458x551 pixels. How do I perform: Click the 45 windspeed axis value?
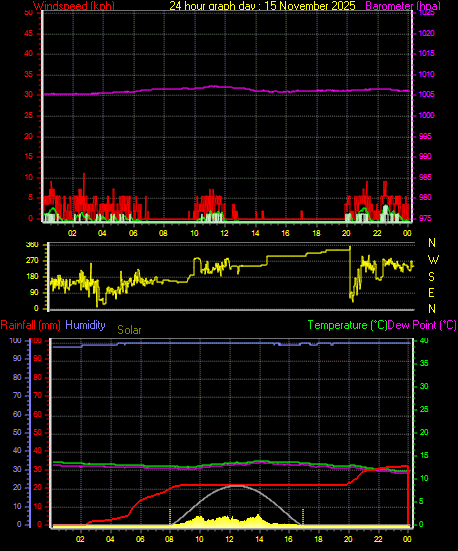click(28, 33)
